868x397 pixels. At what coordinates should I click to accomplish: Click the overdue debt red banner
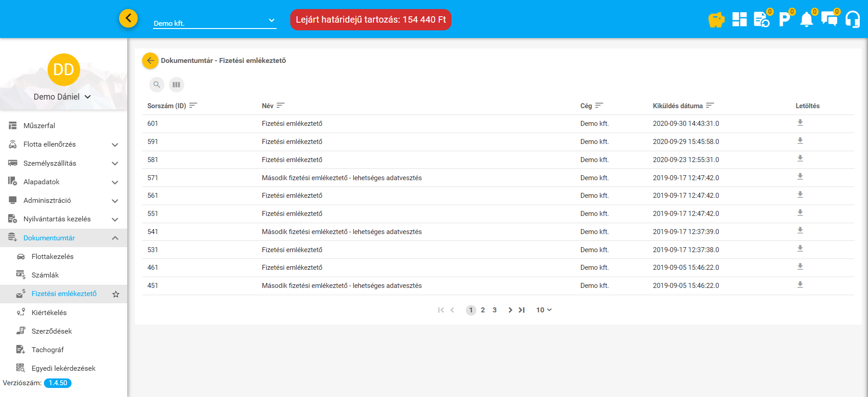[370, 20]
